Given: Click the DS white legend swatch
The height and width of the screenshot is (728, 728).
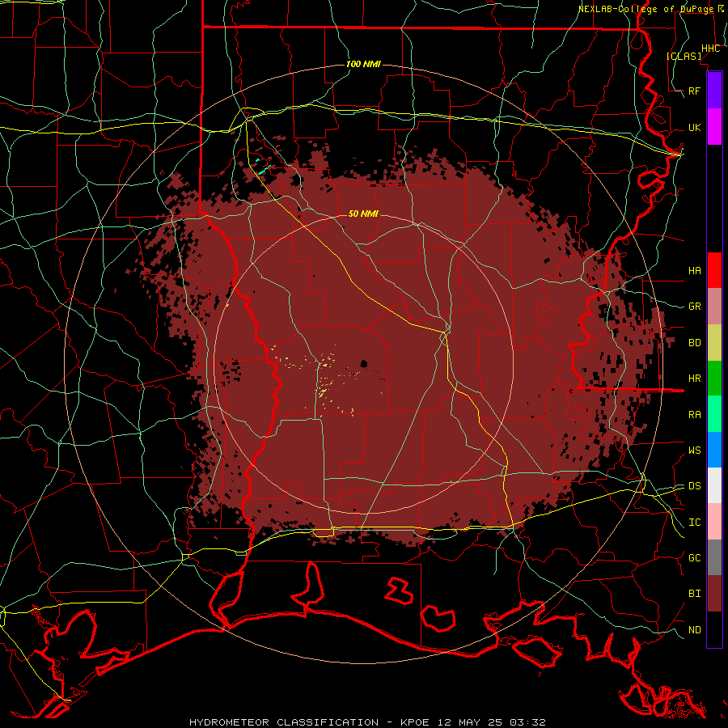Looking at the screenshot, I should [714, 485].
